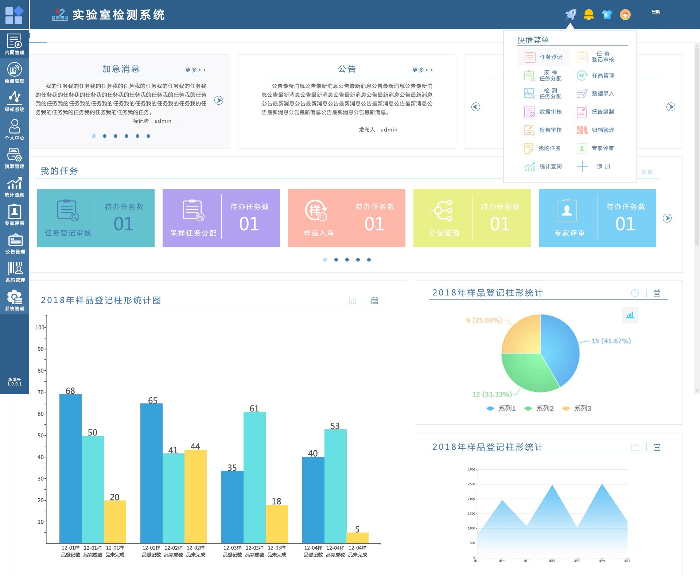Open 条码管理 in the sidebar
This screenshot has width=700, height=588.
pos(15,272)
